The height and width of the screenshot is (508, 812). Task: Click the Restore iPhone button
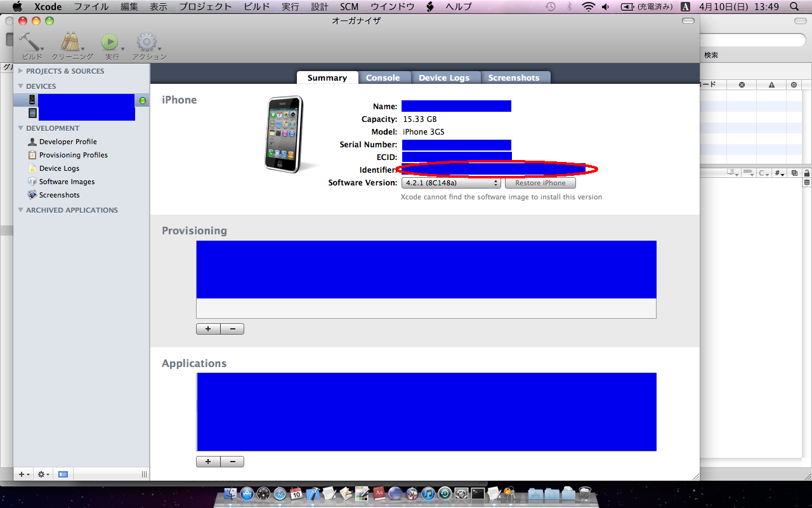pyautogui.click(x=540, y=183)
